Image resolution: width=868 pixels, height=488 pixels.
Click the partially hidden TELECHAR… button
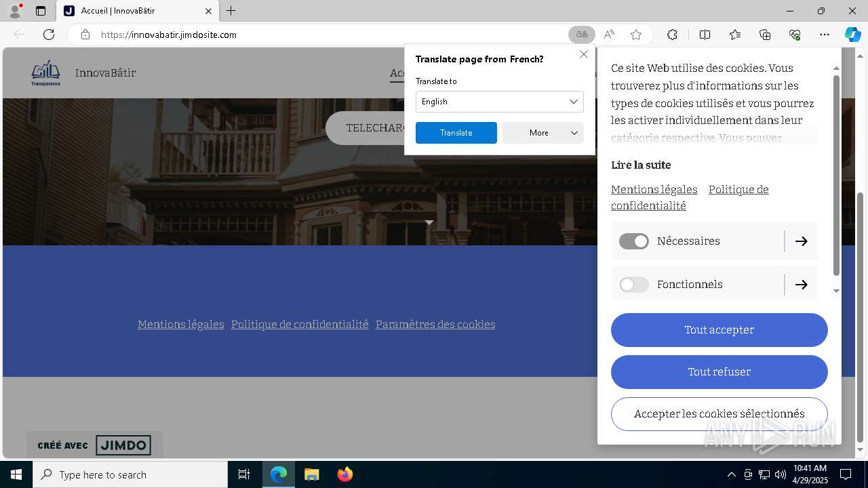coord(366,128)
